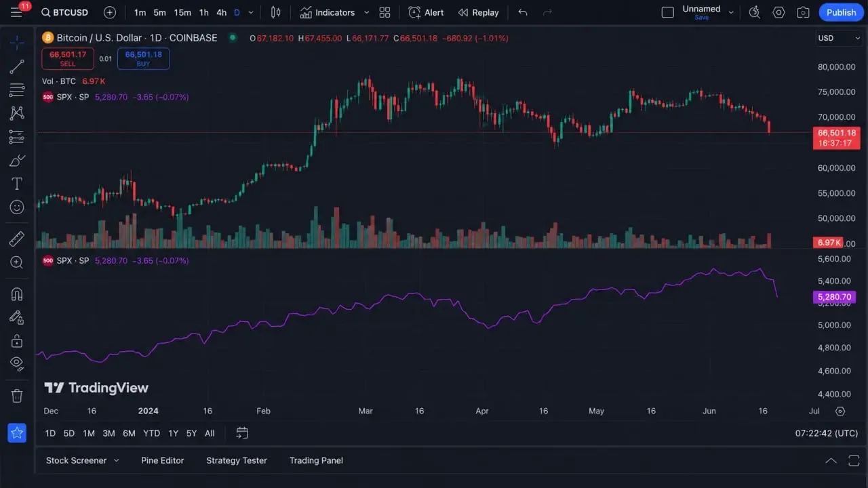Select the trend line drawing tool

(x=17, y=66)
